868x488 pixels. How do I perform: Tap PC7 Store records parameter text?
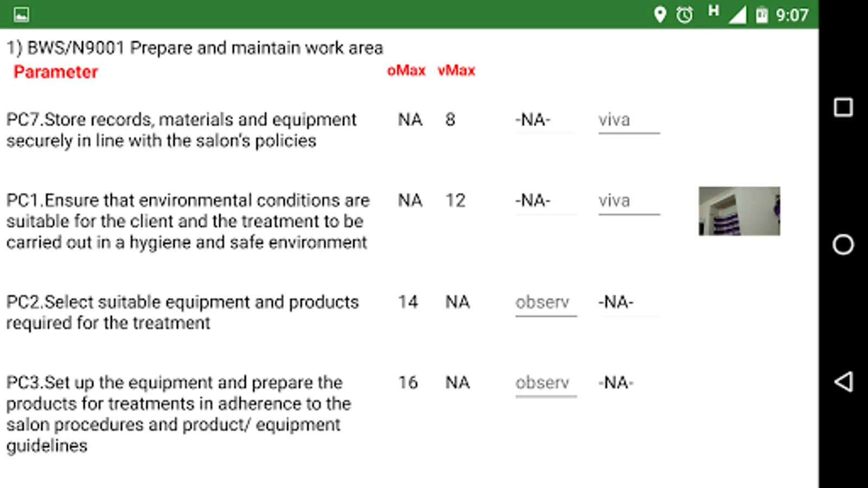[x=181, y=130]
